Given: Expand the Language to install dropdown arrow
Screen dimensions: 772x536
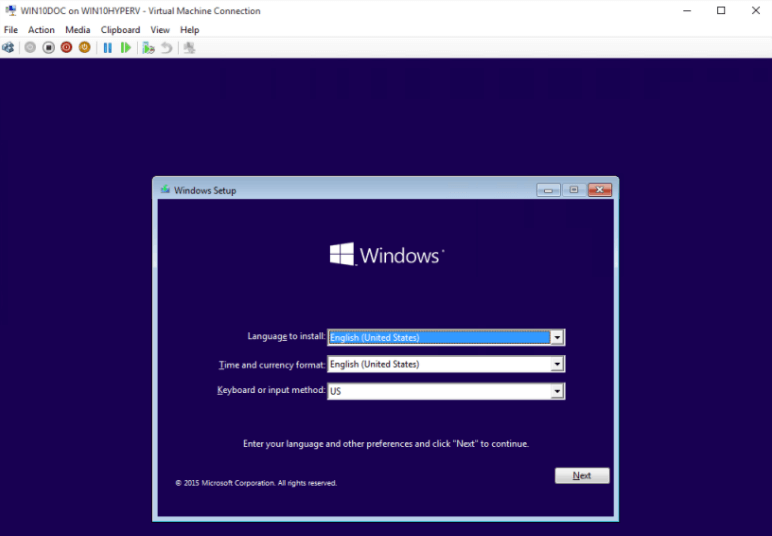Looking at the screenshot, I should [x=557, y=338].
